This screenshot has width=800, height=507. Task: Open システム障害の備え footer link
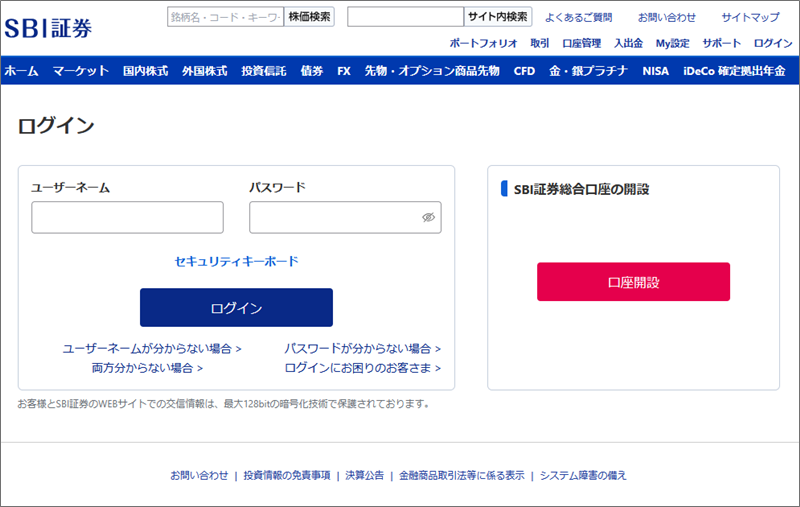point(583,475)
